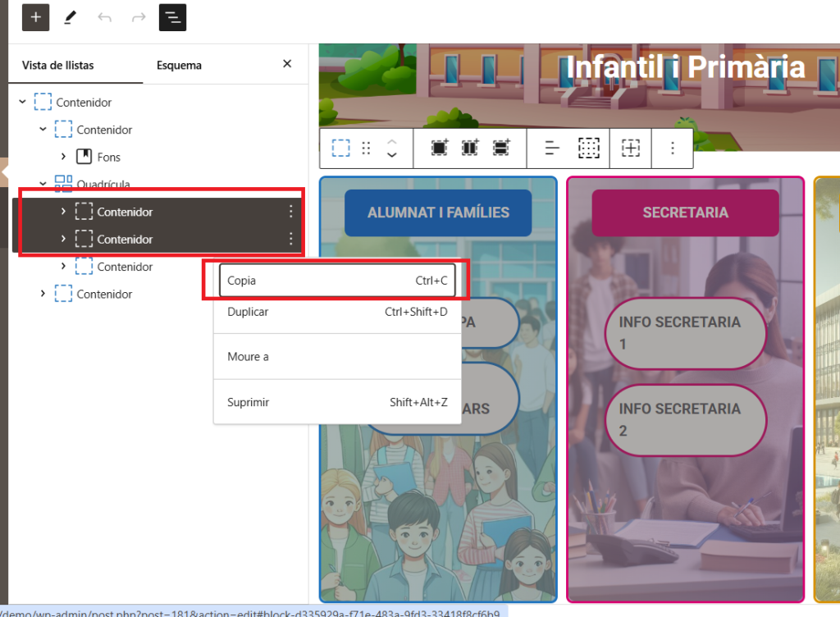Click Suprimir to delete selected blocks

click(337, 402)
